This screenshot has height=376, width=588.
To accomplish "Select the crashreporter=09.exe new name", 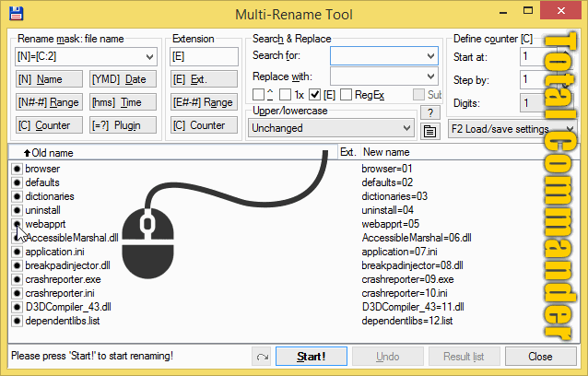I will [407, 279].
